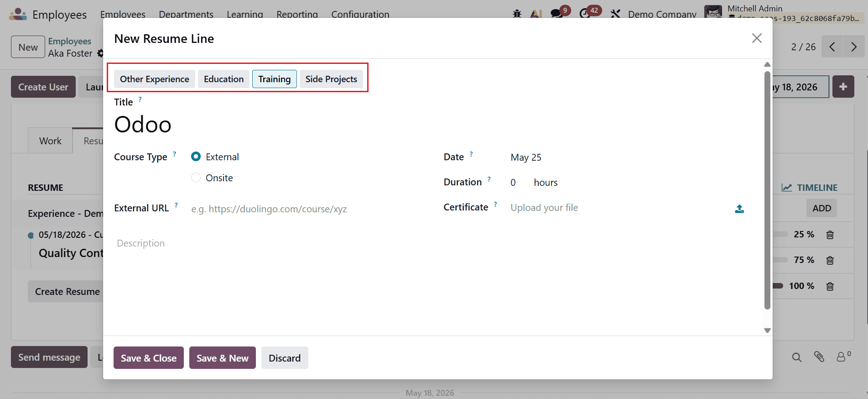Open the Employees app home icon
This screenshot has height=399, width=868.
tap(18, 15)
